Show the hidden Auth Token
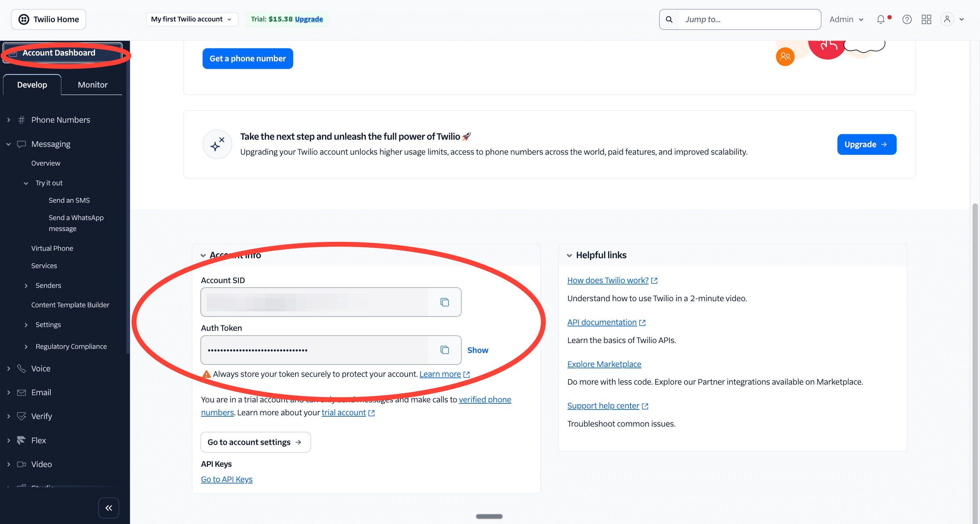Viewport: 980px width, 524px height. pyautogui.click(x=477, y=350)
